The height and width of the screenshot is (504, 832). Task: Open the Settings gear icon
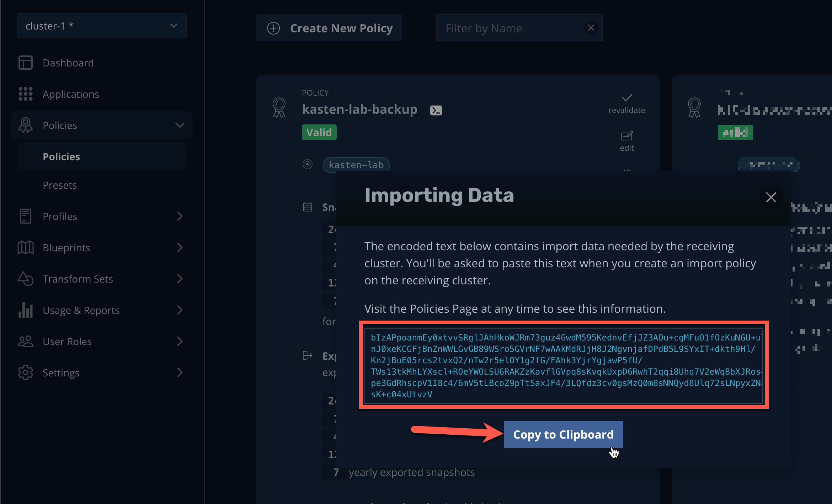pyautogui.click(x=25, y=372)
